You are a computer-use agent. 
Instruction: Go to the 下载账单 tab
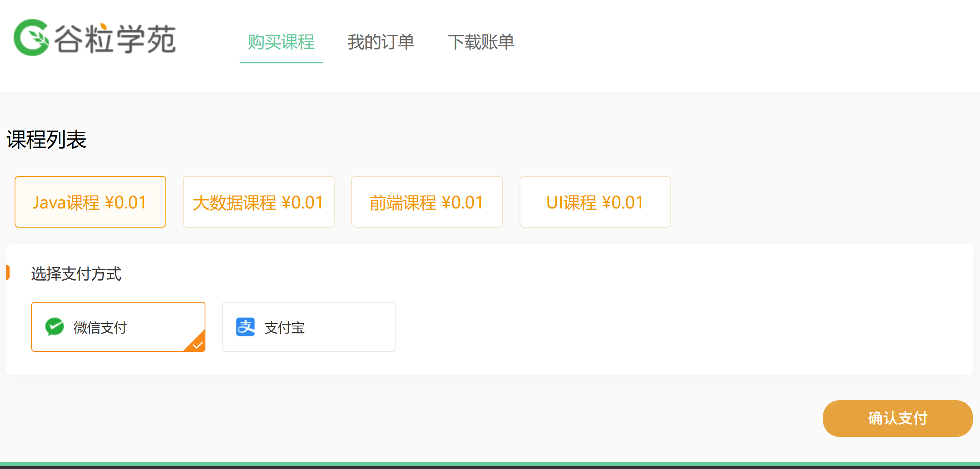481,42
